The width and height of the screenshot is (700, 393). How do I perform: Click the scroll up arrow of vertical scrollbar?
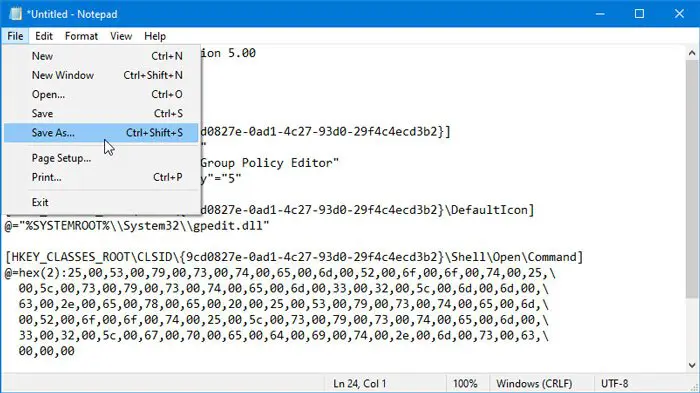[692, 53]
